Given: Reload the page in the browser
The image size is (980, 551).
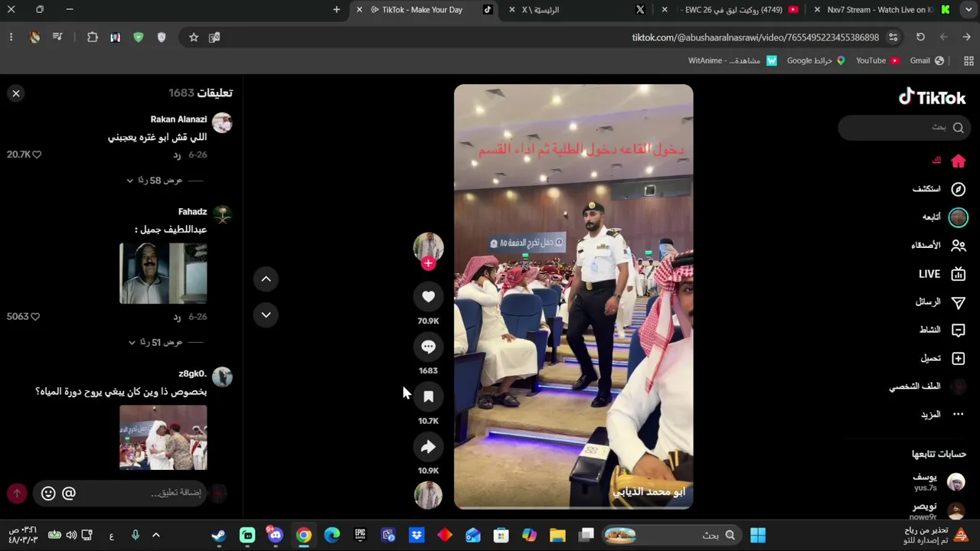Looking at the screenshot, I should click(920, 37).
